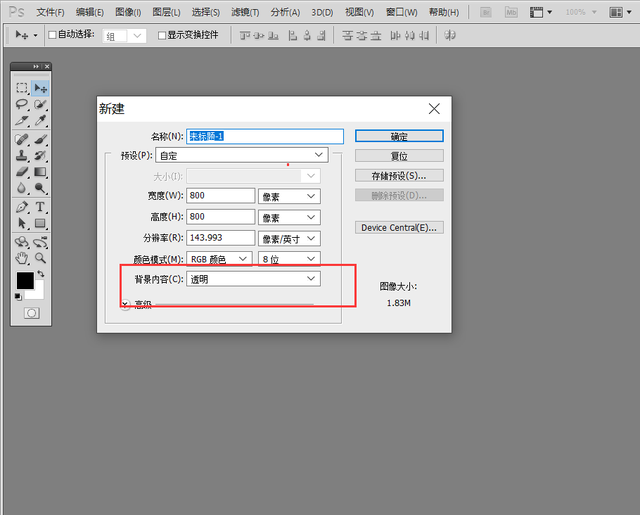Select the Path Selection tool

[22, 223]
